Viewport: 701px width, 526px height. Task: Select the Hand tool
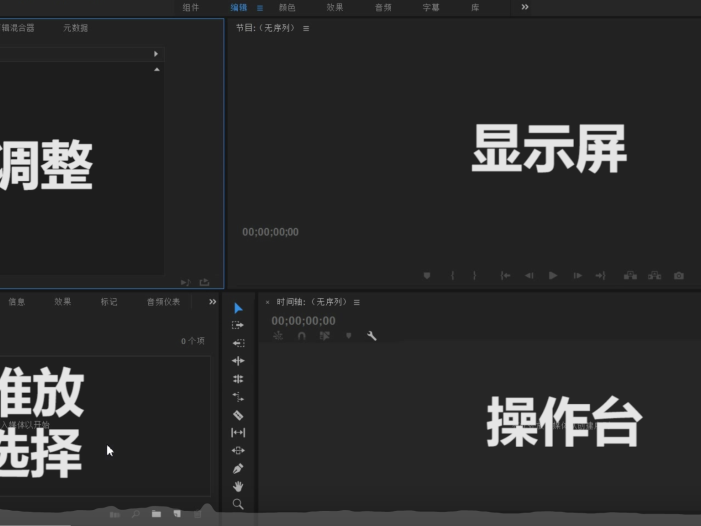tap(238, 486)
